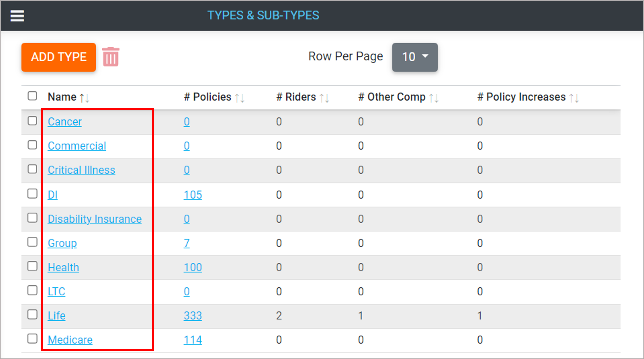Tick the select-all header checkbox
The image size is (644, 359).
(x=32, y=96)
